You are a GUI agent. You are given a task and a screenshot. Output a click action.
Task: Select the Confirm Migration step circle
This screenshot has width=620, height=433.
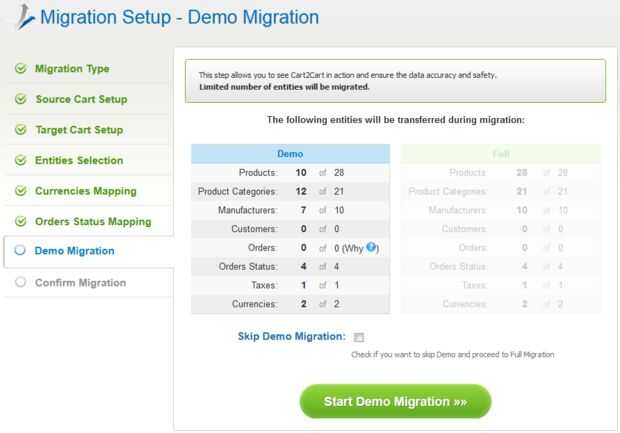click(20, 282)
